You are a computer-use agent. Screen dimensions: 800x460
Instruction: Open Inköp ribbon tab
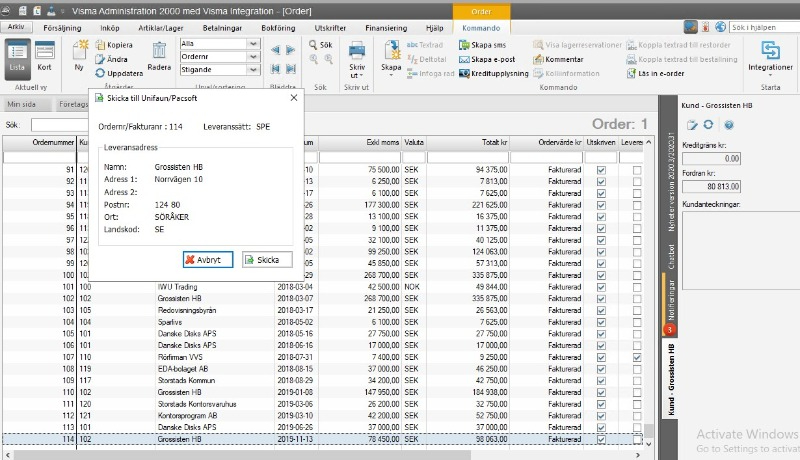click(x=110, y=28)
